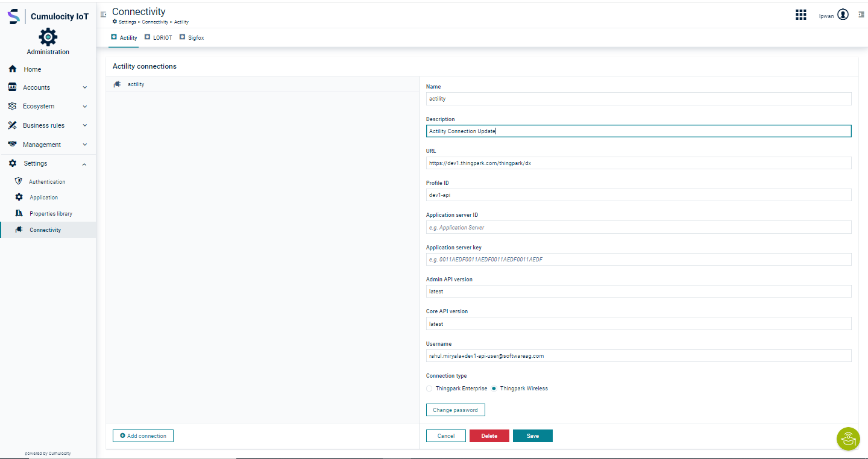
Task: Select Thingpark Wireless connection type
Action: tap(494, 389)
